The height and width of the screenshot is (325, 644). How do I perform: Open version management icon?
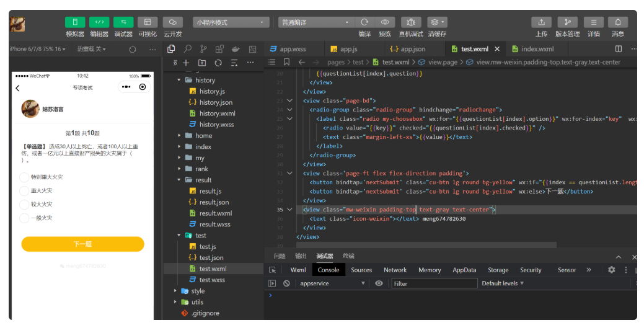coord(568,22)
